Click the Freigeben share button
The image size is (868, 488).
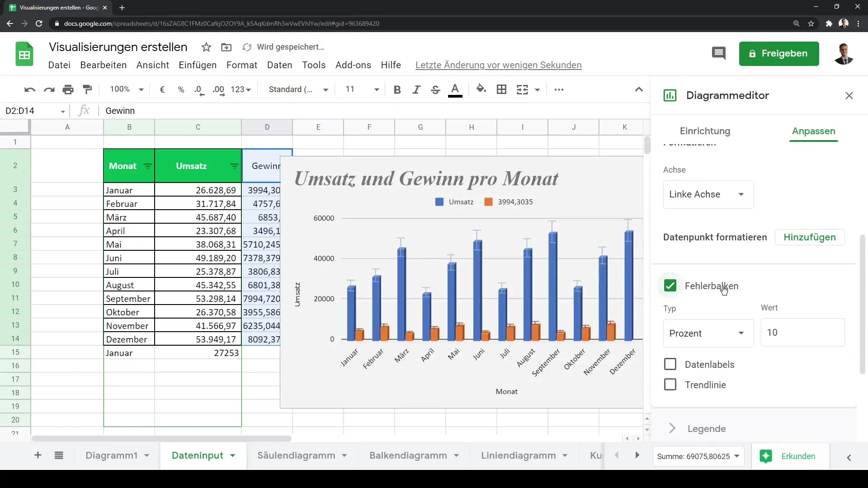pos(778,54)
